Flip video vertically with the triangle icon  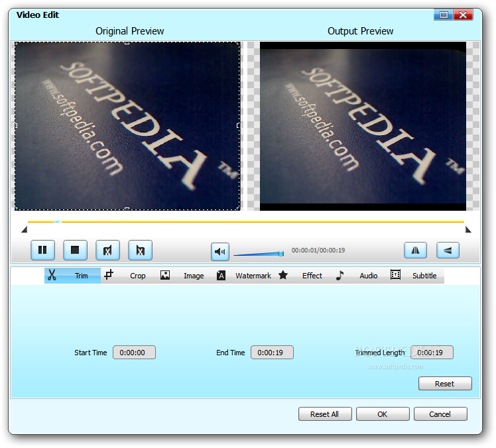[448, 250]
